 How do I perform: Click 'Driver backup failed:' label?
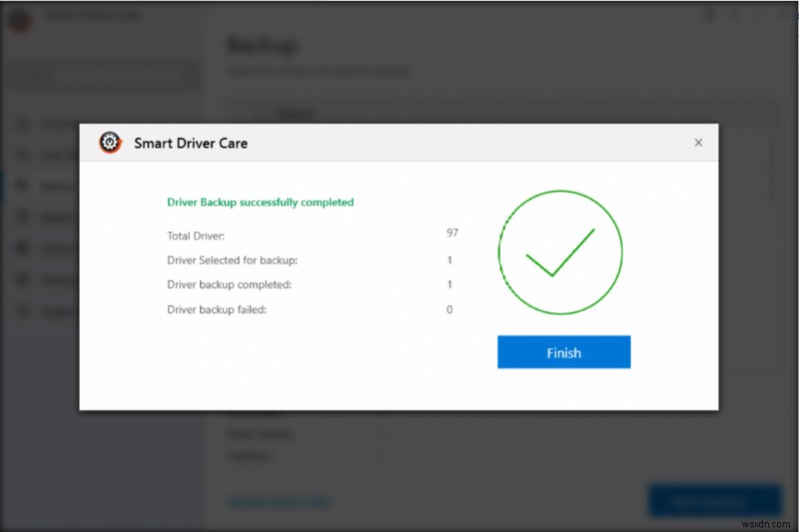point(217,309)
